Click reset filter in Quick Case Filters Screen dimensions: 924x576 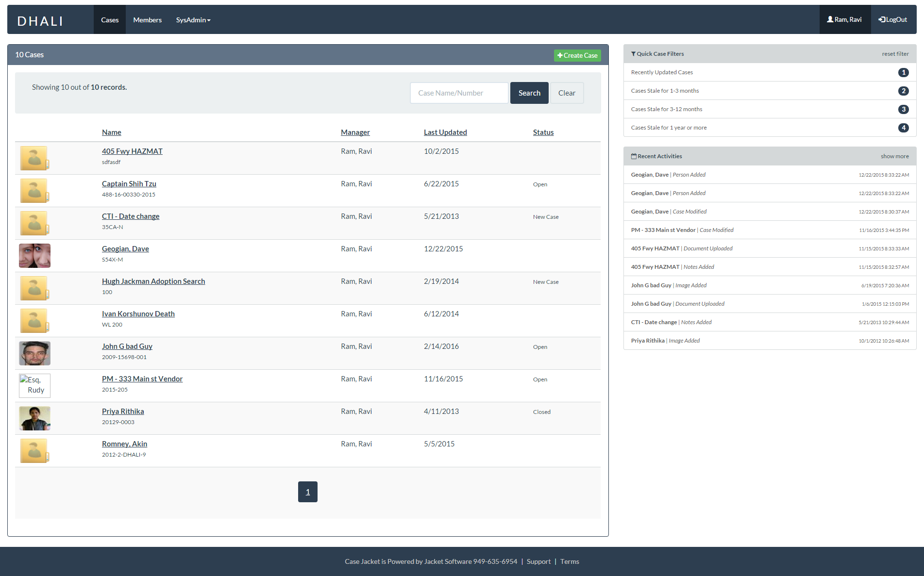click(895, 54)
